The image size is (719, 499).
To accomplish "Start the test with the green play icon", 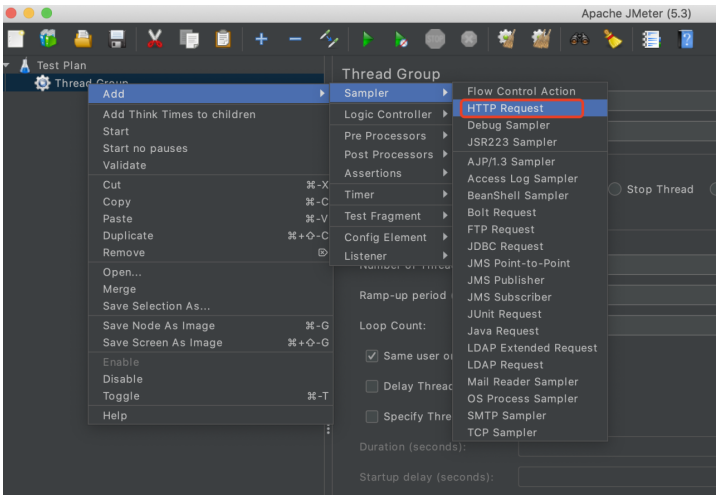I will click(x=367, y=39).
